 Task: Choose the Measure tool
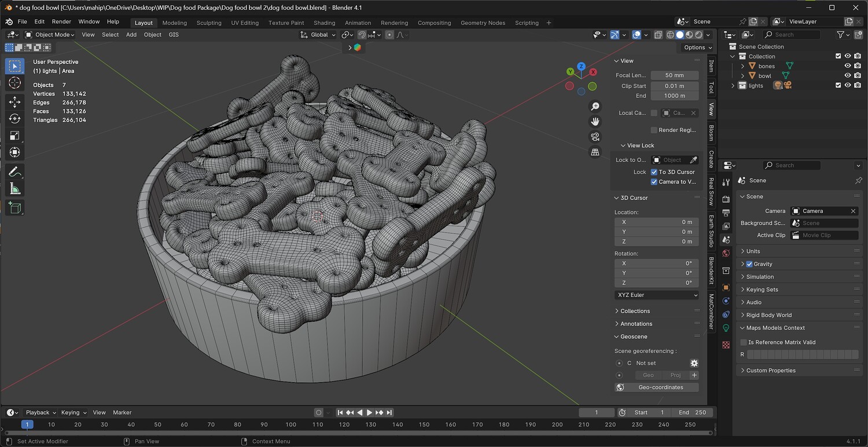[x=15, y=189]
